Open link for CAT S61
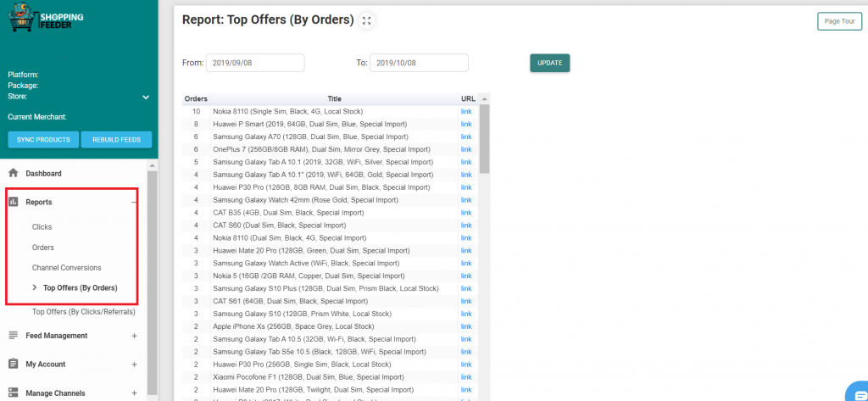Screen dimensions: 868x401 point(466,301)
